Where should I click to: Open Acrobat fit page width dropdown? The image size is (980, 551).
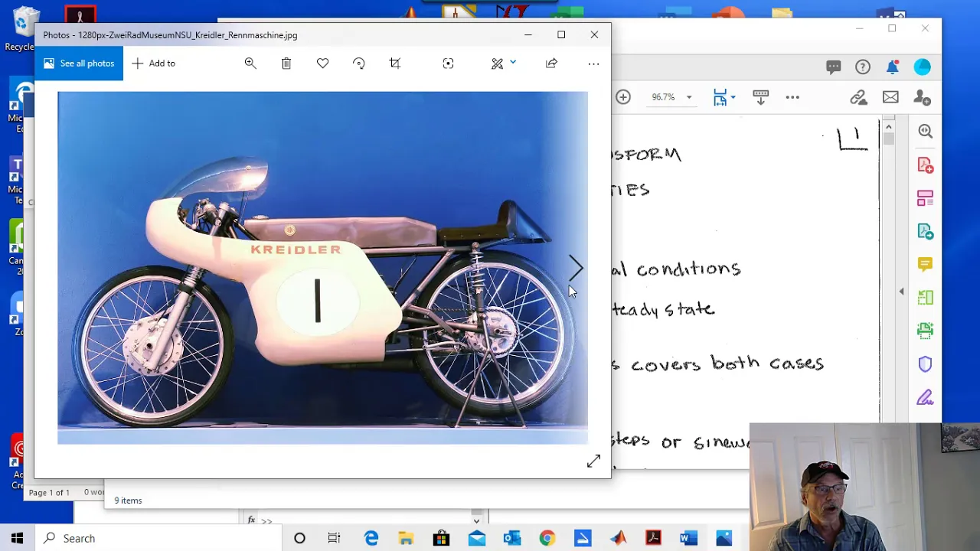(724, 97)
